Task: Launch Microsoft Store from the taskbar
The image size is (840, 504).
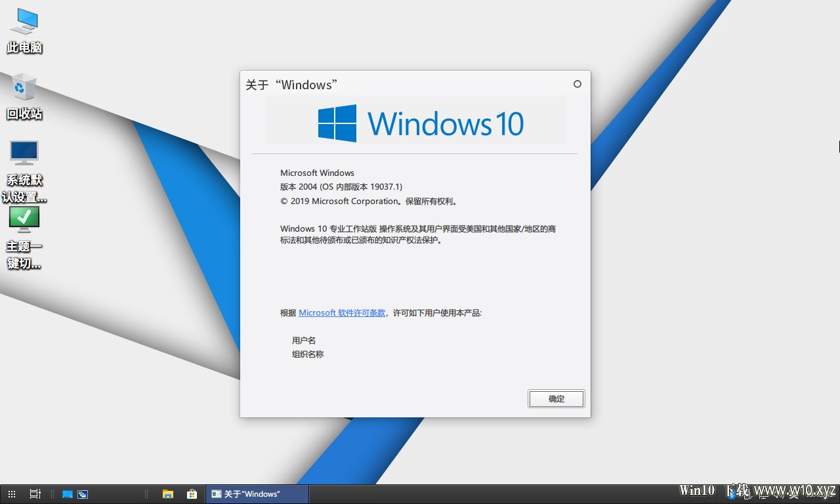Action: tap(192, 494)
